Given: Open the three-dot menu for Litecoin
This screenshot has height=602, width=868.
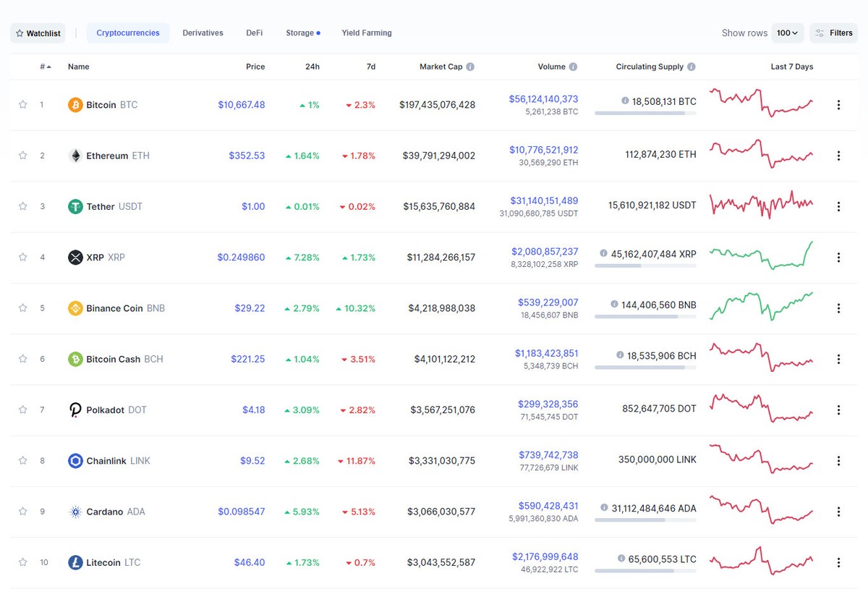Looking at the screenshot, I should (x=838, y=562).
